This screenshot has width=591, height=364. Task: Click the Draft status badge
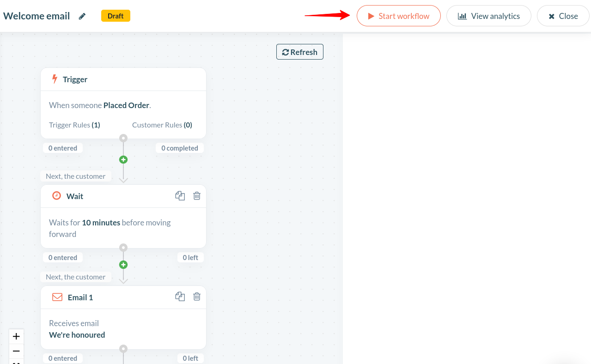click(x=116, y=15)
